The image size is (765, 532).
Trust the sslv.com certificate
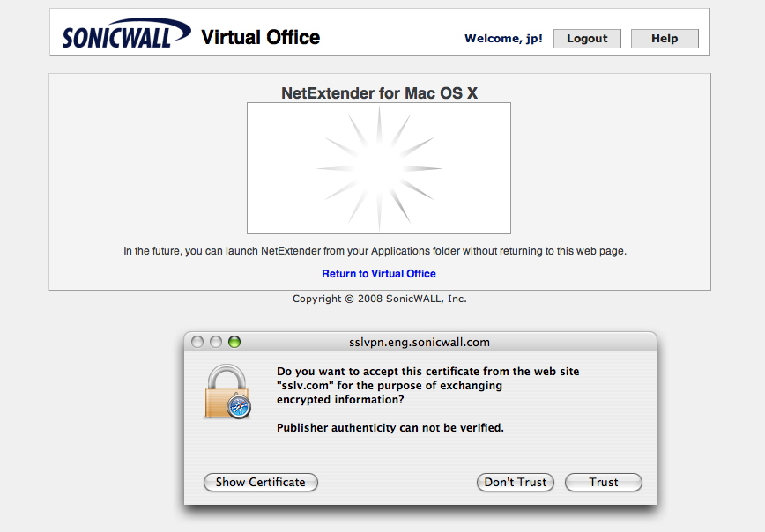pyautogui.click(x=604, y=482)
